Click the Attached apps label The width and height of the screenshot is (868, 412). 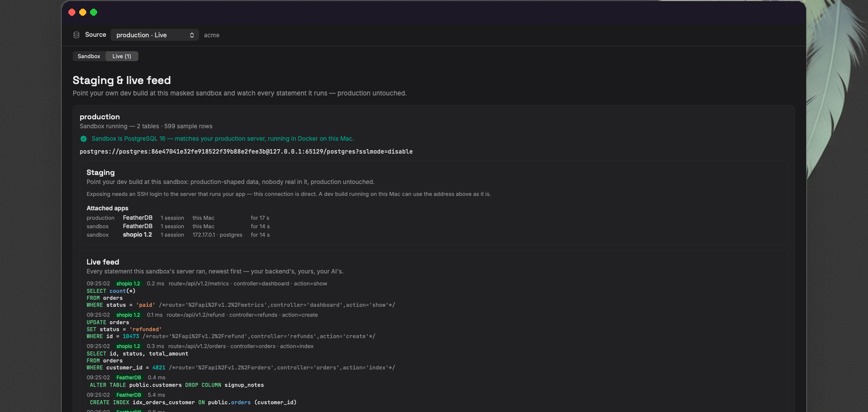pyautogui.click(x=107, y=208)
